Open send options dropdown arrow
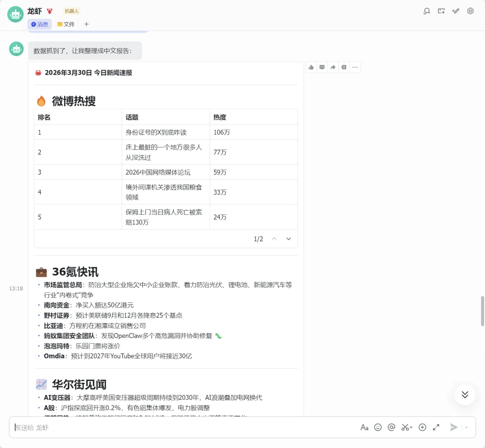Image resolution: width=485 pixels, height=448 pixels. coord(467,427)
